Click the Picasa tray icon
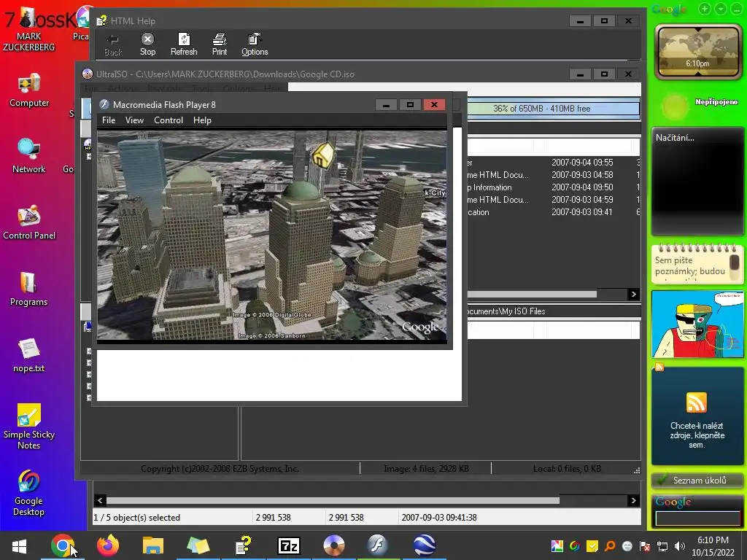The width and height of the screenshot is (747, 560). click(557, 546)
